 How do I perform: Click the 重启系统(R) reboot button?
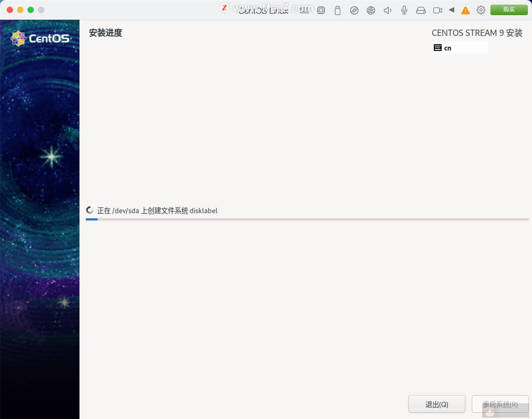point(500,404)
